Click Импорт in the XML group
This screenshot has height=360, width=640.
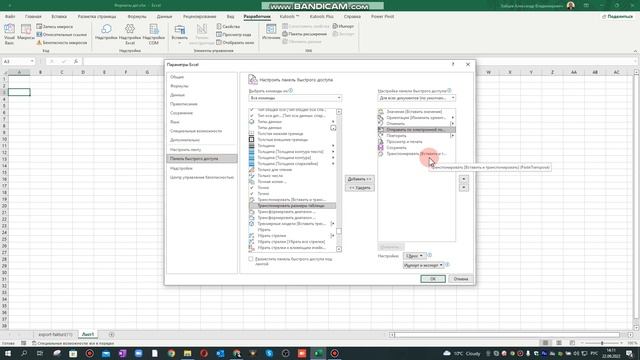tap(343, 26)
